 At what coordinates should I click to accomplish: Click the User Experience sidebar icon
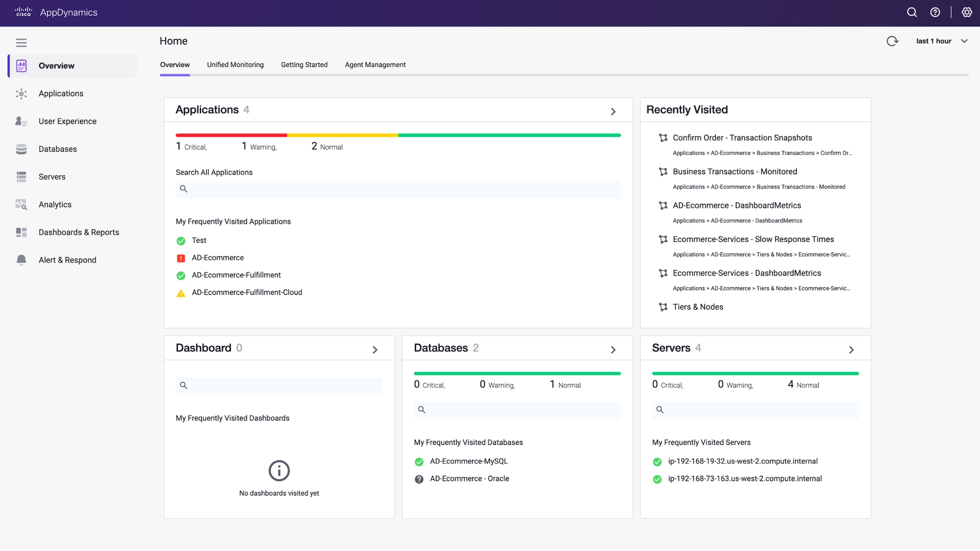pos(22,121)
